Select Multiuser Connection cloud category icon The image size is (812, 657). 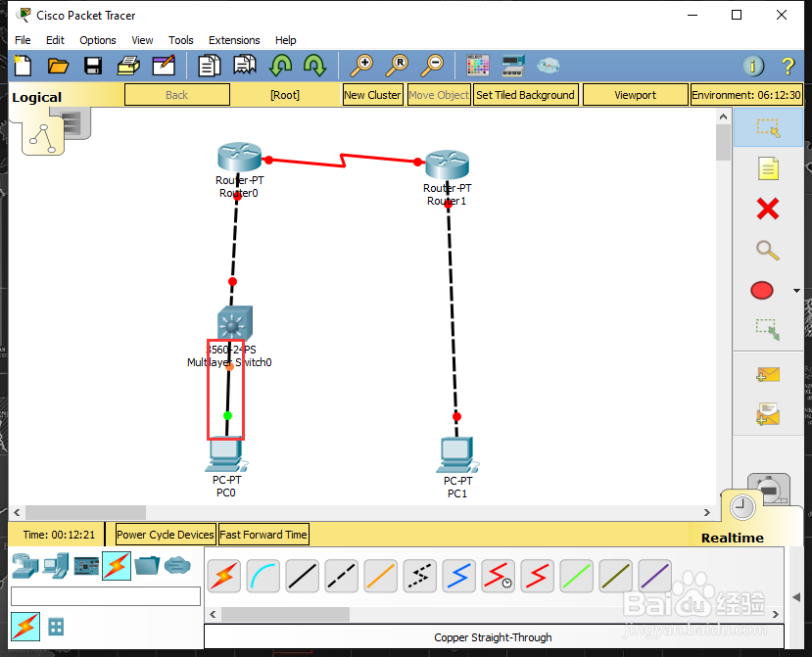pyautogui.click(x=177, y=565)
